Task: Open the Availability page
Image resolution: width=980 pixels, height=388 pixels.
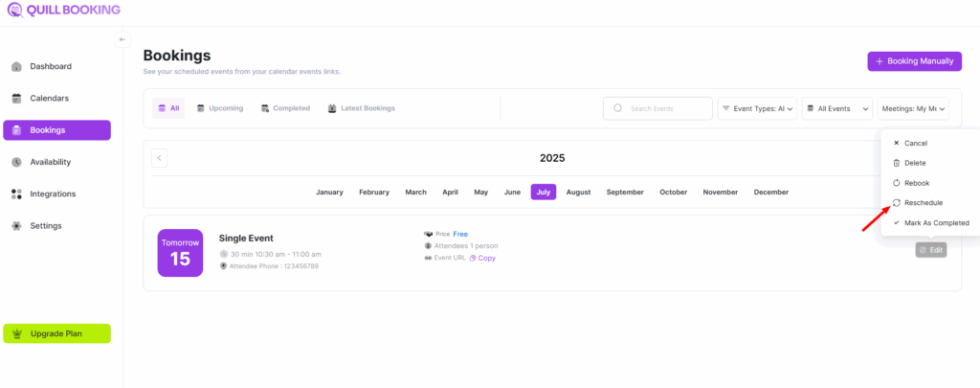Action: [x=50, y=162]
